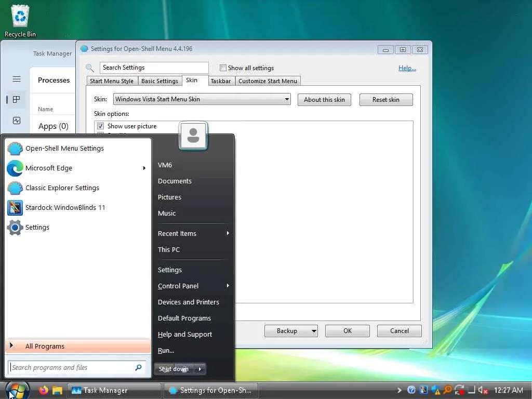The height and width of the screenshot is (399, 532).
Task: Click the network tray icon
Action: pos(472,390)
